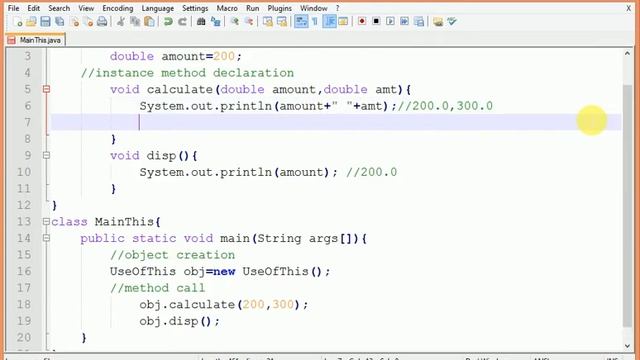Open the Replace dialog icon
The width and height of the screenshot is (640, 360).
(x=216, y=22)
